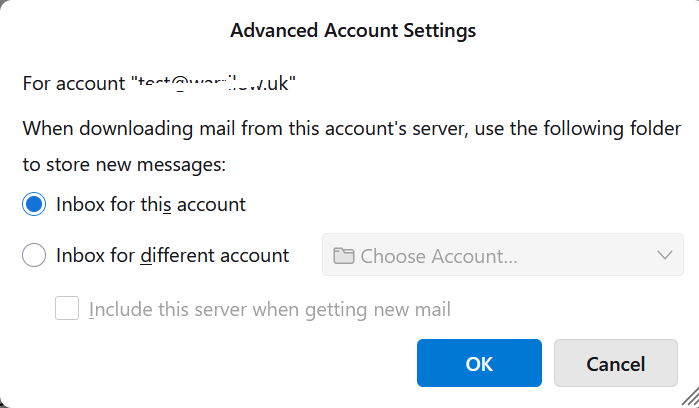The height and width of the screenshot is (408, 699).
Task: Tick the greyed-out box under different account
Action: (67, 309)
